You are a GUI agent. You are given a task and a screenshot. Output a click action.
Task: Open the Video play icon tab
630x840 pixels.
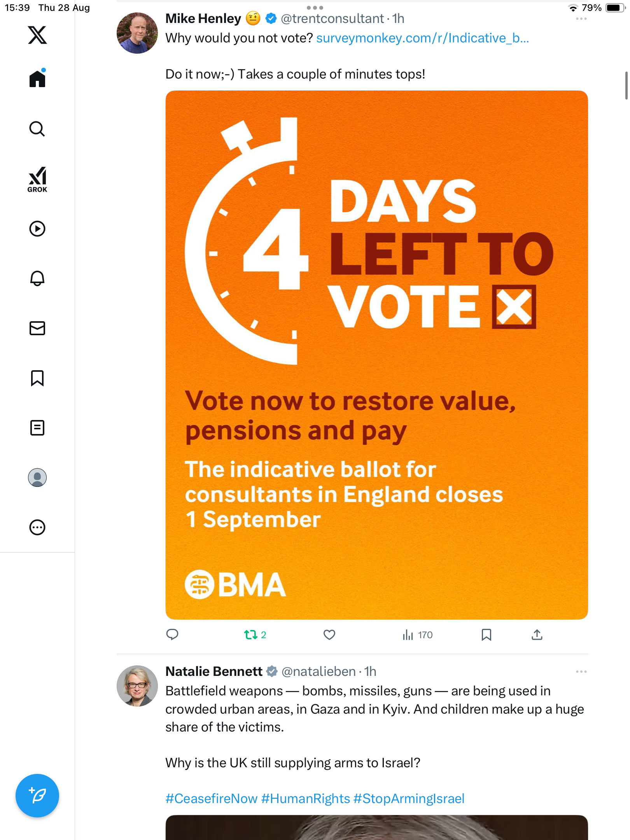pos(37,229)
